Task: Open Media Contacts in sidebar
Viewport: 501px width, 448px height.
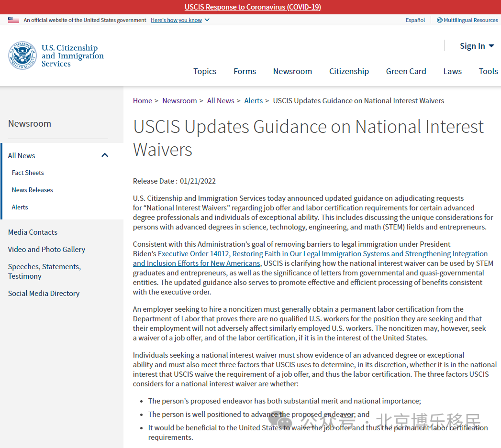Action: [33, 232]
